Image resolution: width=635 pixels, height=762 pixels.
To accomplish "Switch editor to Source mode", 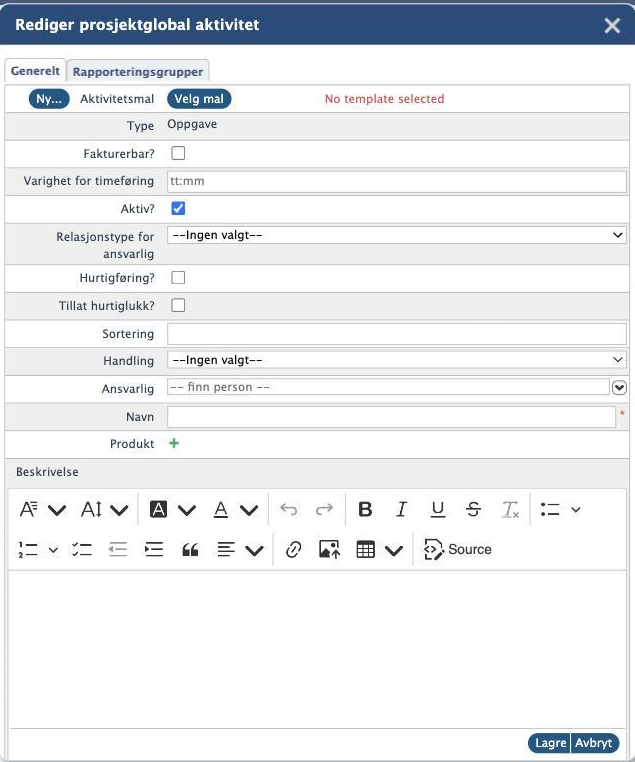I will (x=457, y=550).
